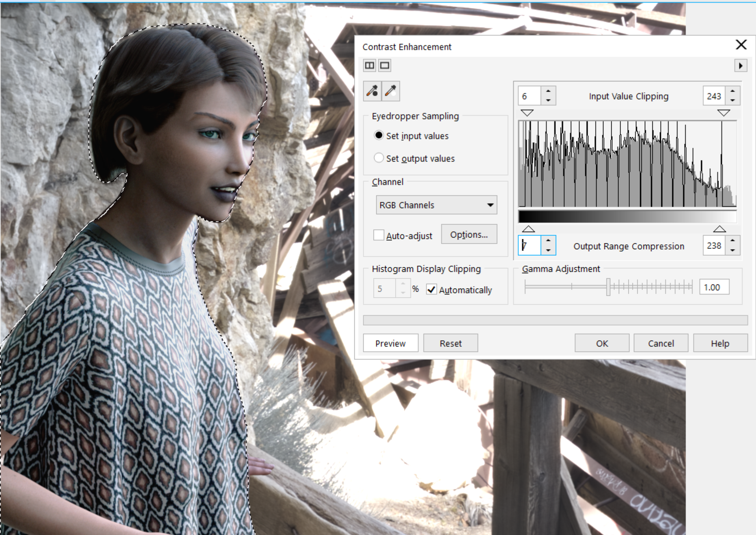The image size is (756, 535).
Task: Decrease the high output compression value of 238
Action: pos(732,250)
